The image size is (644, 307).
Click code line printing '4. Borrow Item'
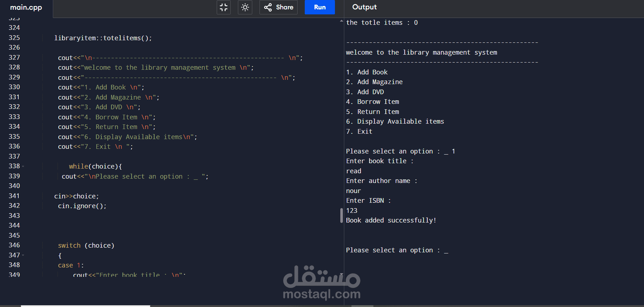point(107,117)
